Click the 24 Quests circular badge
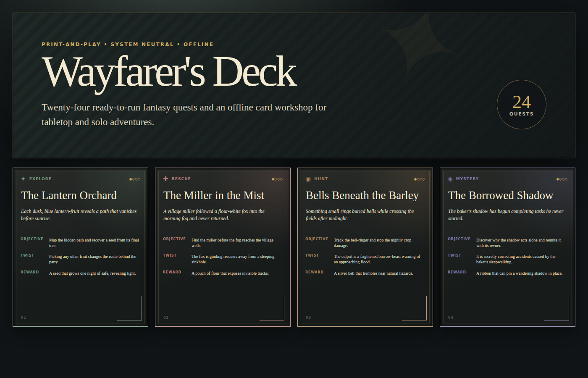Screen dimensions: 588x378 tap(522, 105)
